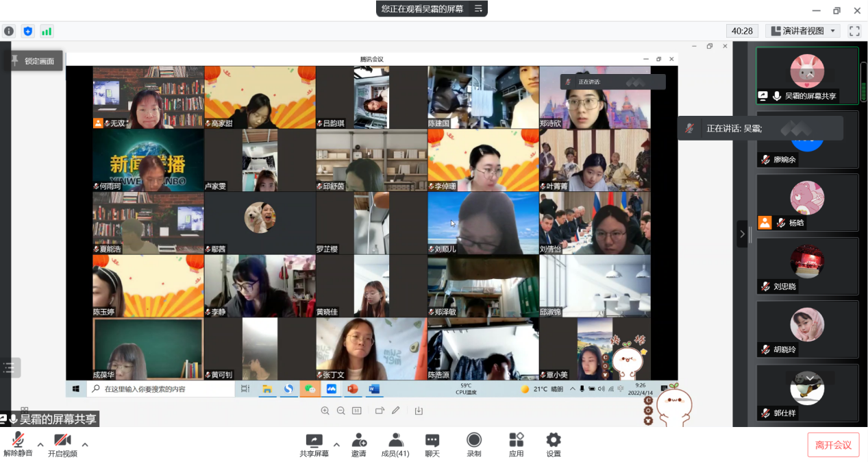Click the green network signal status icon
The width and height of the screenshot is (868, 462).
(x=47, y=31)
